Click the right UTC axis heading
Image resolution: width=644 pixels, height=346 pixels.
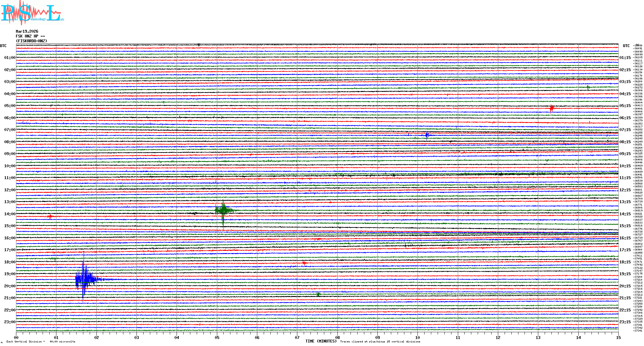tap(626, 46)
